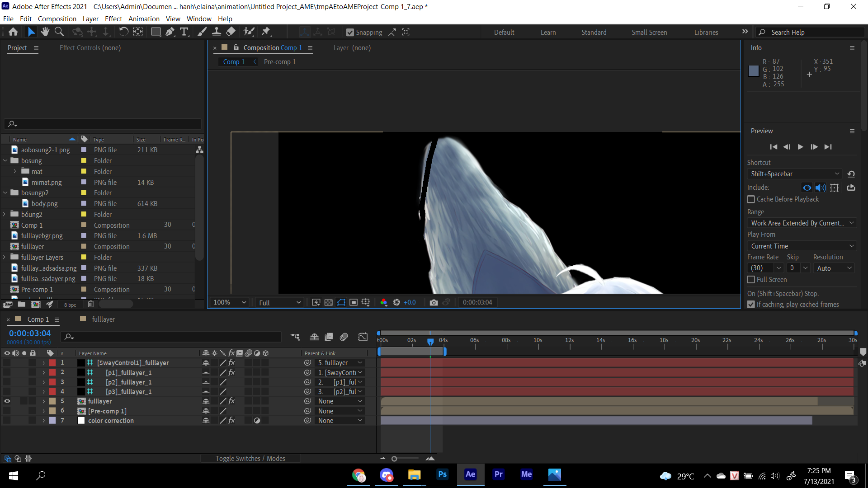Select the Zoom tool
This screenshot has height=488, width=868.
click(59, 32)
